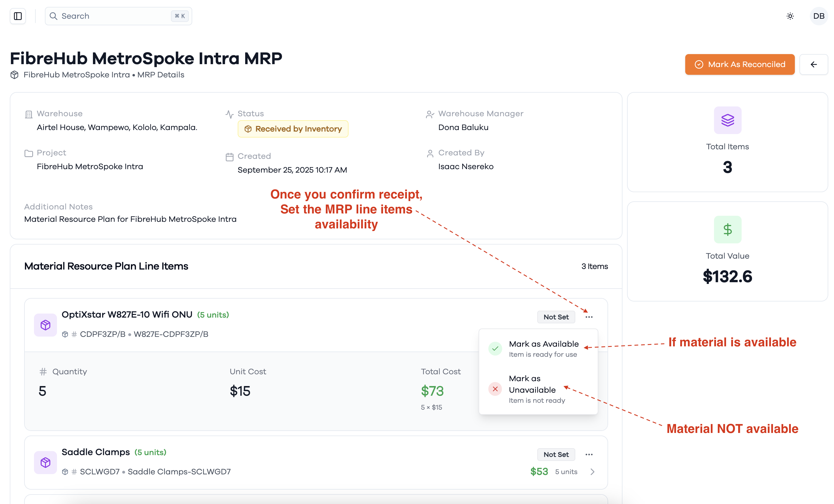Click the OptiXstar Not Set badge
This screenshot has width=834, height=504.
coord(556,317)
